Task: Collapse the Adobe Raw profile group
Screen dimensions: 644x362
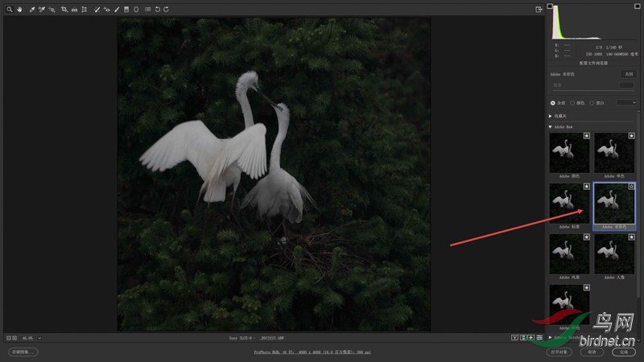Action: [551, 127]
